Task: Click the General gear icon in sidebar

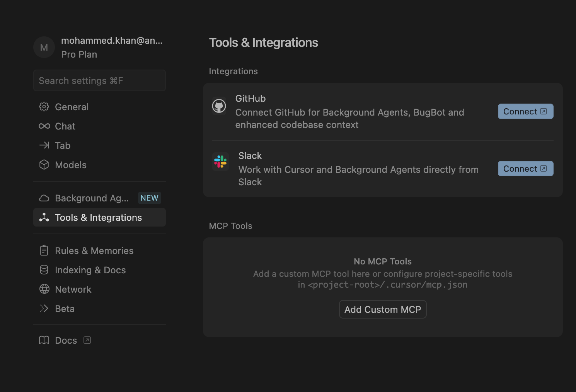Action: tap(44, 107)
